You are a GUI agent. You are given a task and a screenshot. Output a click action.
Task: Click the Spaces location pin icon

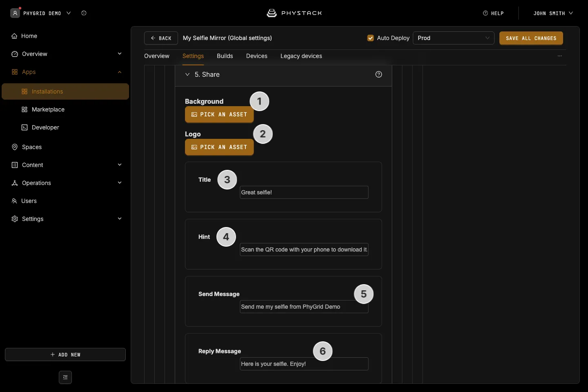15,147
